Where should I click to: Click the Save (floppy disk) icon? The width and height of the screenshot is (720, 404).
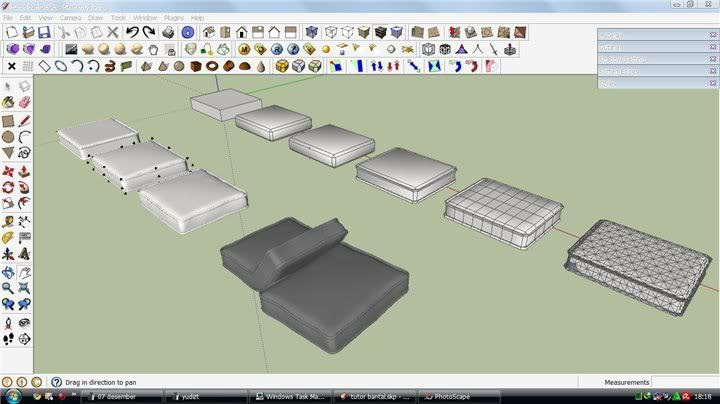[x=43, y=31]
